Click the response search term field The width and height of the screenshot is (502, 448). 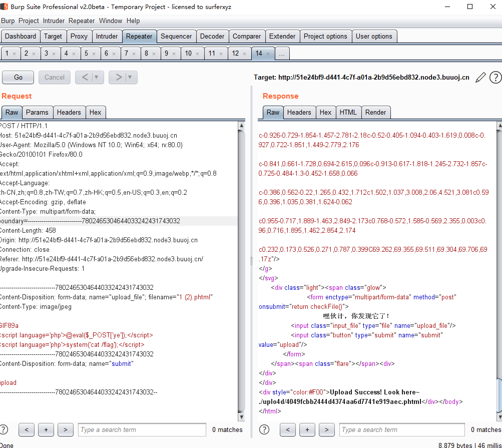402,429
